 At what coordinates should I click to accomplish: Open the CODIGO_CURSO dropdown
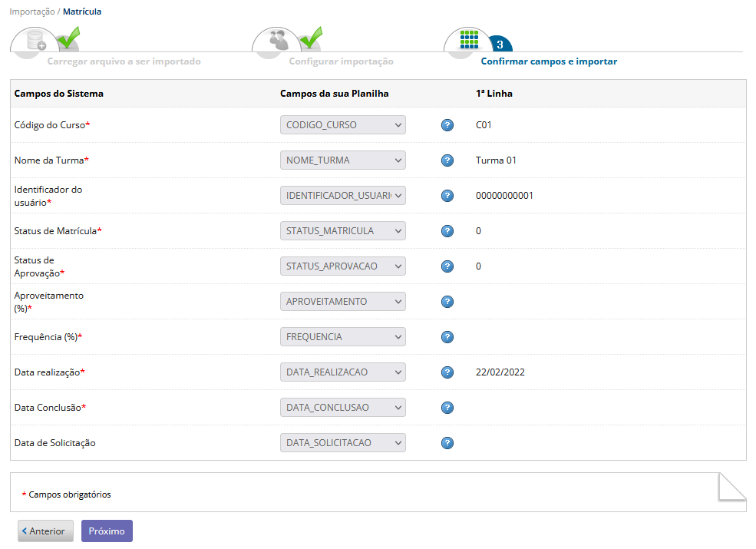343,125
